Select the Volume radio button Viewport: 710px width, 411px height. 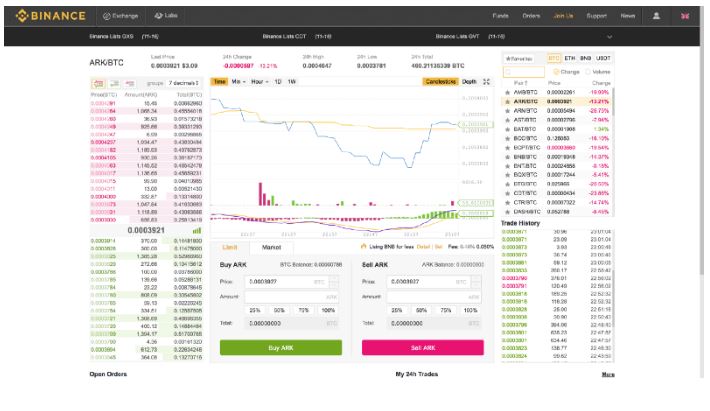[588, 72]
